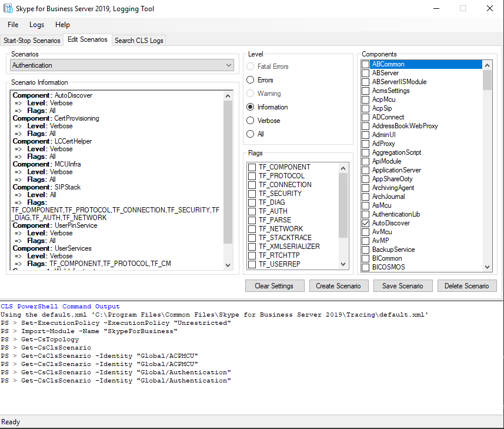This screenshot has height=429, width=504.
Task: Select the Edit Scenarios tab
Action: [x=88, y=39]
